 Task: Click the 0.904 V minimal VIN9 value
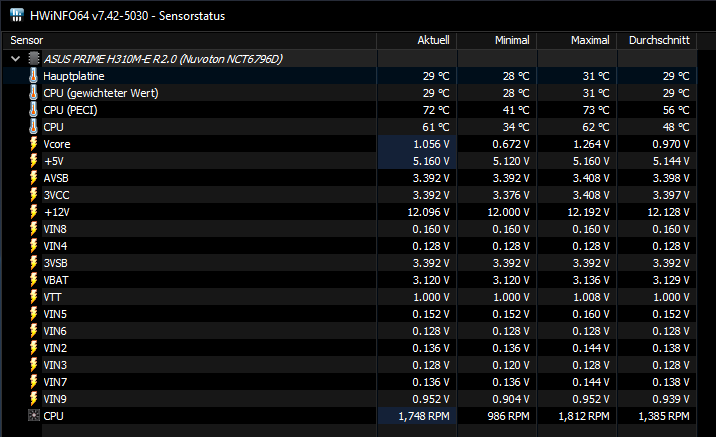click(x=511, y=399)
